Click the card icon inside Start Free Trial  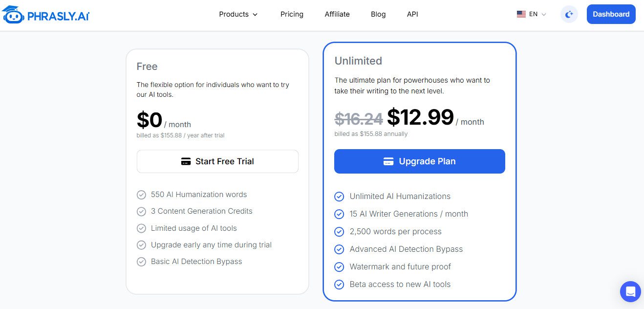point(186,161)
